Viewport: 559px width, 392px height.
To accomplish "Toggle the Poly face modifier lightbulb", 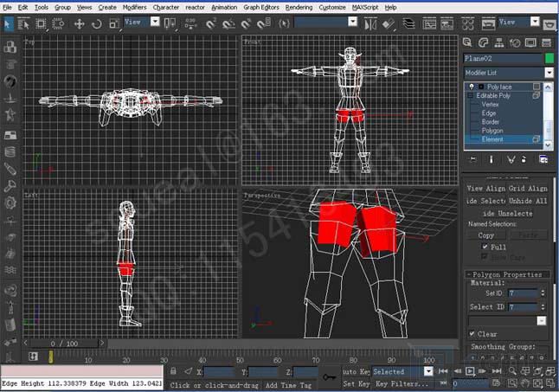I will pos(472,87).
